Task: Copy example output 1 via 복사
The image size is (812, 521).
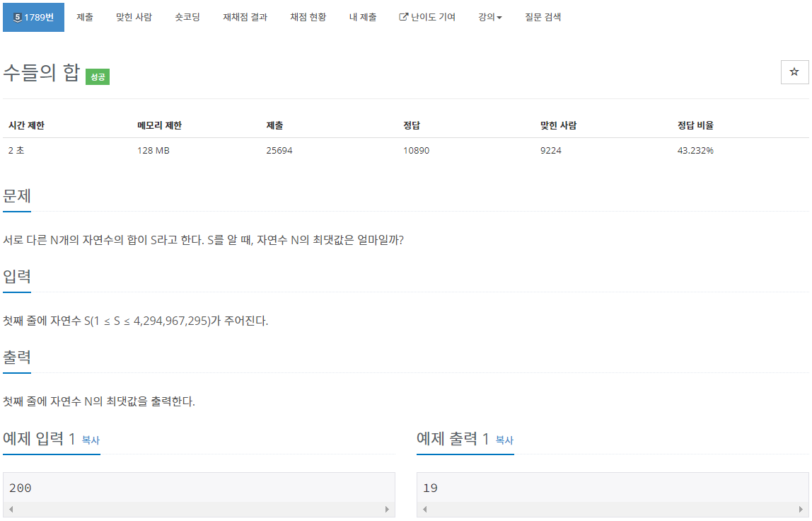Action: tap(504, 440)
